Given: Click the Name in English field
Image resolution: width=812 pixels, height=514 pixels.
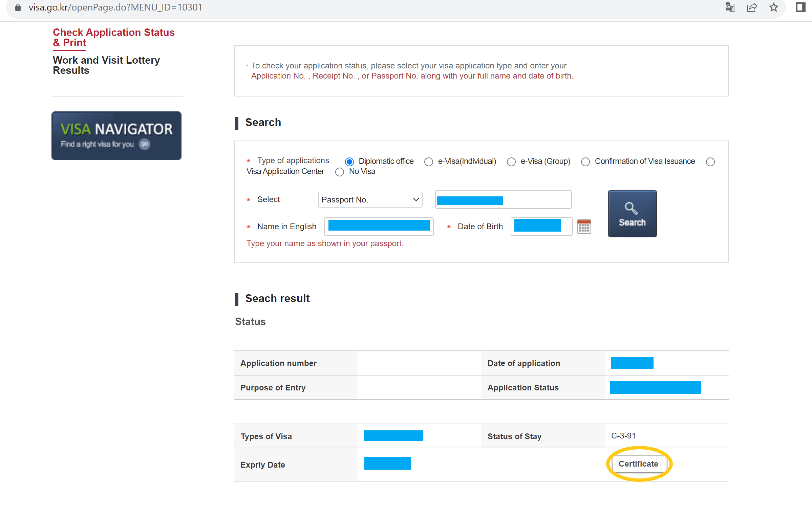Looking at the screenshot, I should [379, 227].
